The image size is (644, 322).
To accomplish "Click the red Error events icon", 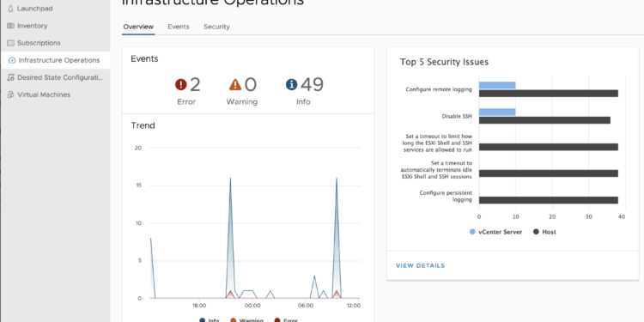I will click(x=180, y=85).
